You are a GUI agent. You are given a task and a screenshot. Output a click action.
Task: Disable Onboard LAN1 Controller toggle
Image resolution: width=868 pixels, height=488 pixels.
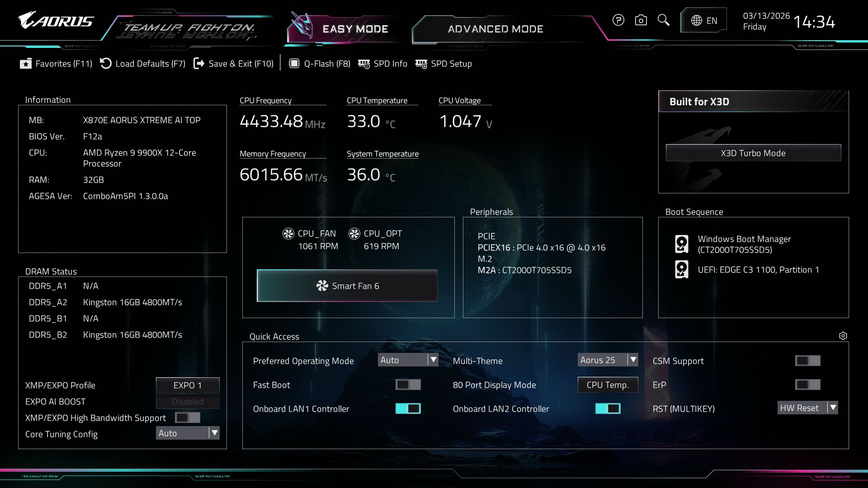pyautogui.click(x=408, y=408)
